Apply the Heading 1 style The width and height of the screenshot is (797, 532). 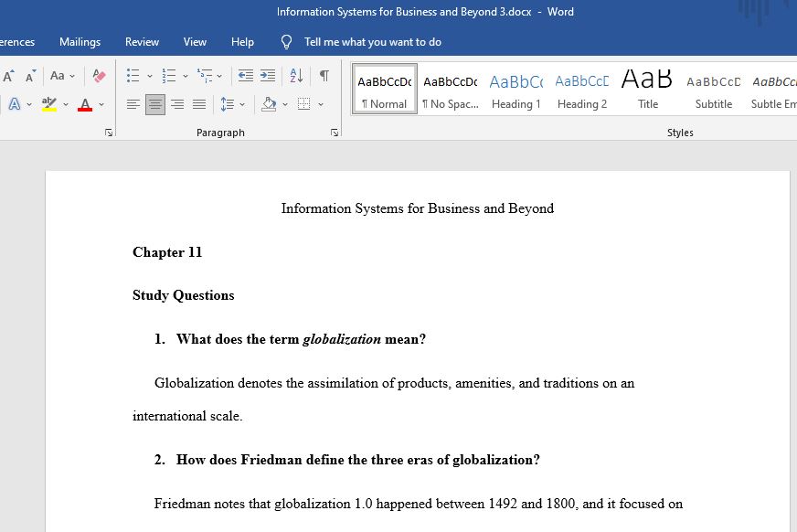click(515, 89)
